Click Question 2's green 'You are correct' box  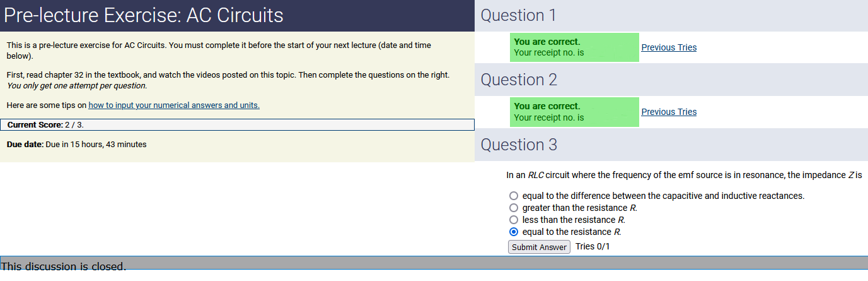(574, 112)
